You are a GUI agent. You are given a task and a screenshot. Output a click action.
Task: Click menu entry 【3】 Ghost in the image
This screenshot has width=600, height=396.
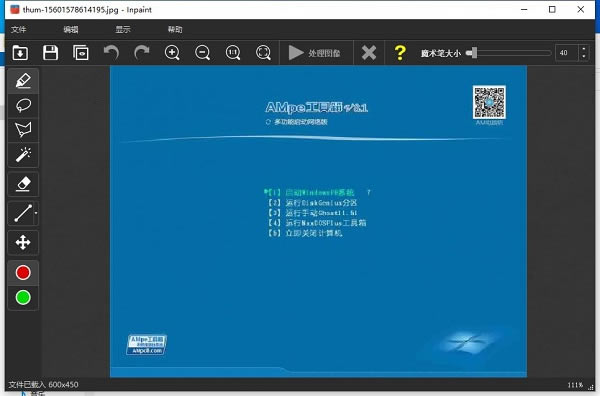click(x=313, y=212)
